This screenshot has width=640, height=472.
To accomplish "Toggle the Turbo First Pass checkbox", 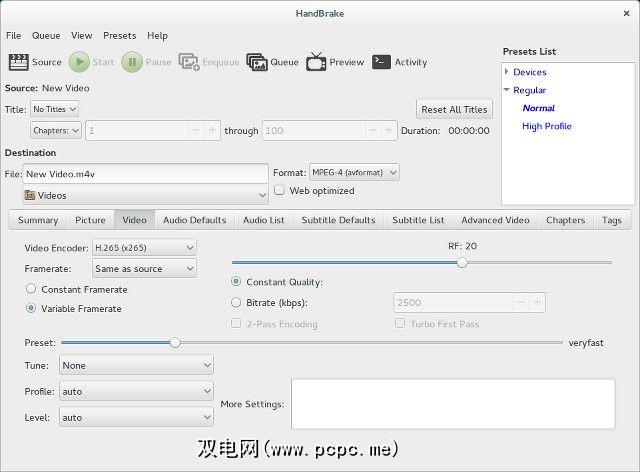I will (400, 324).
